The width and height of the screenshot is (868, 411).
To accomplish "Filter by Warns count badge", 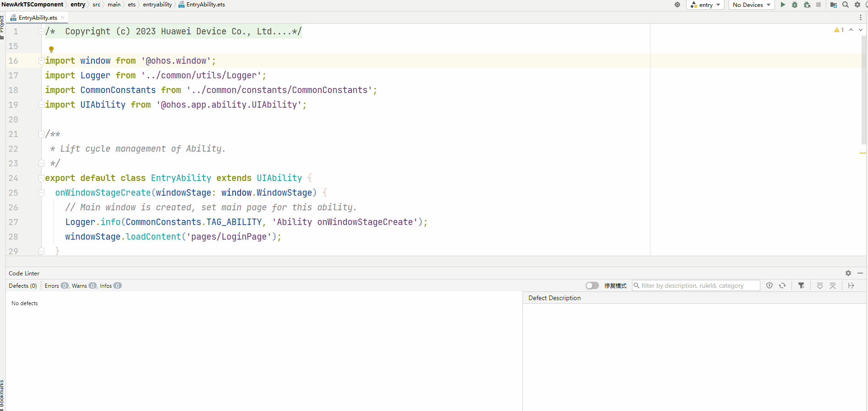I will tap(93, 285).
